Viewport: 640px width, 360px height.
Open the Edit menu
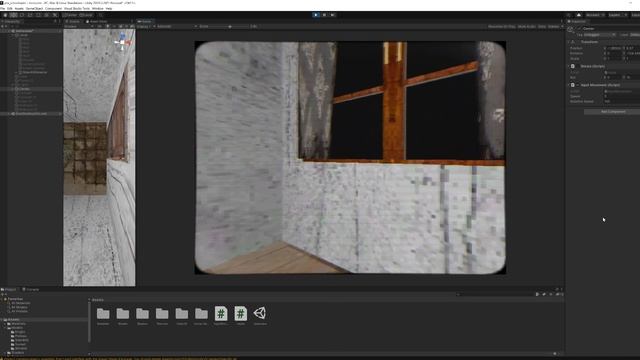10,8
